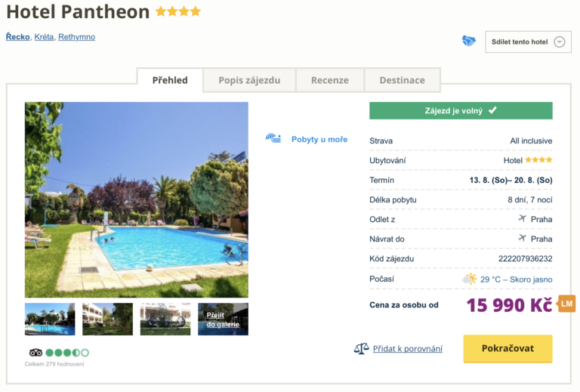Click the waves icon beside Pobyty u moře
This screenshot has height=392, width=580.
click(x=273, y=139)
